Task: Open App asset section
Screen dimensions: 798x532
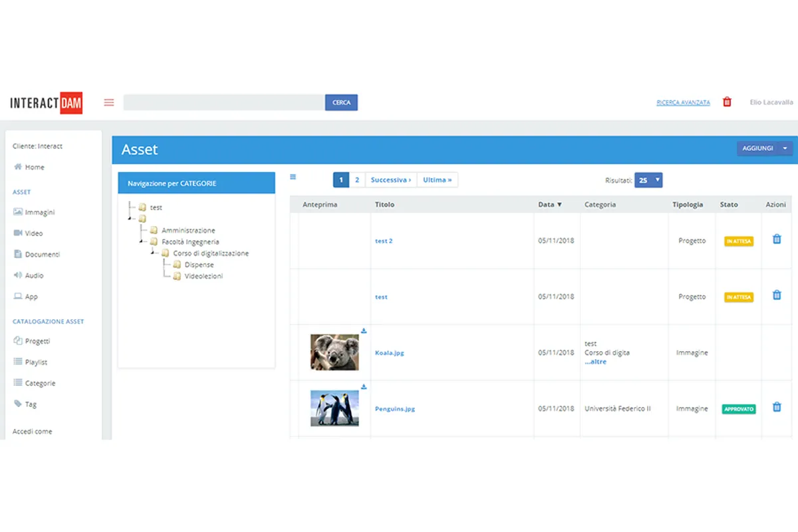Action: point(31,297)
